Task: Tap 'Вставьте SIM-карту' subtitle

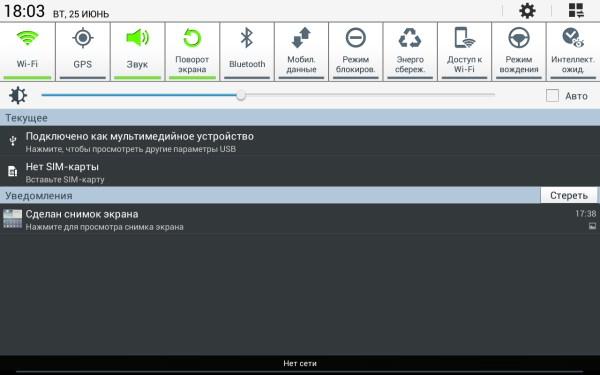Action: click(x=65, y=179)
